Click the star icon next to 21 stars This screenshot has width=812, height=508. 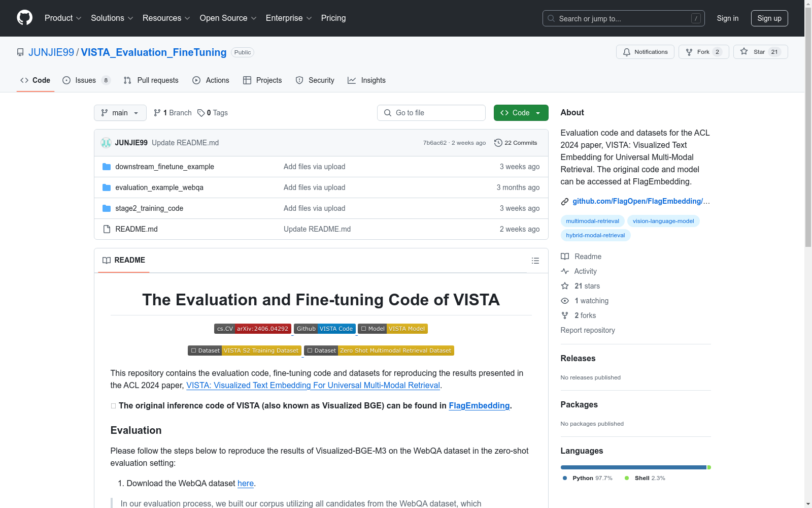tap(565, 286)
